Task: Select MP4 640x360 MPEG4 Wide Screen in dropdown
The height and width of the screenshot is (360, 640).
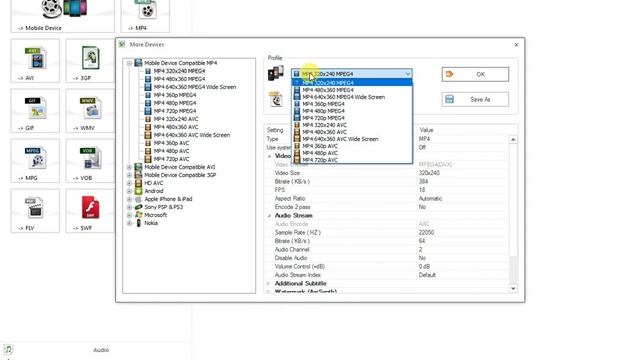Action: coord(352,97)
